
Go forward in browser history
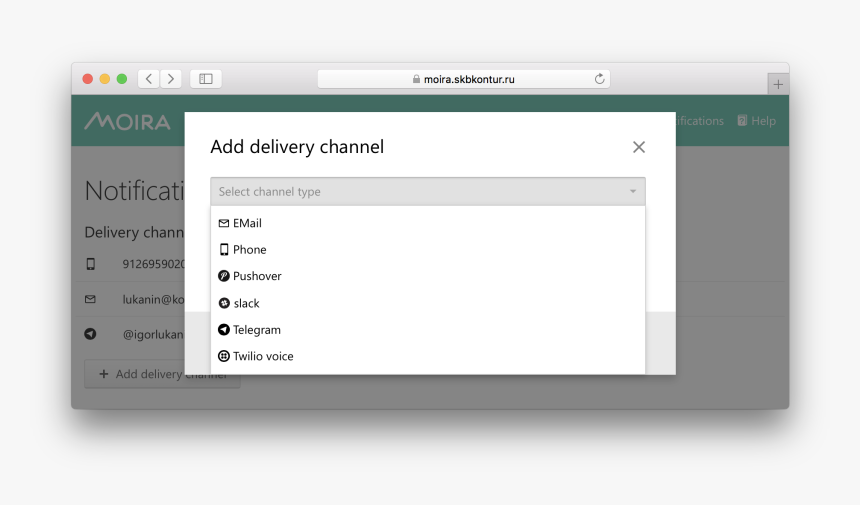pyautogui.click(x=171, y=79)
